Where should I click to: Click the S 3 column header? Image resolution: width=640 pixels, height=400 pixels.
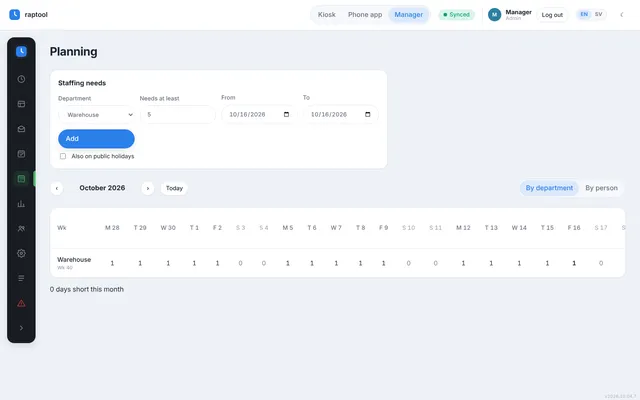pos(240,228)
